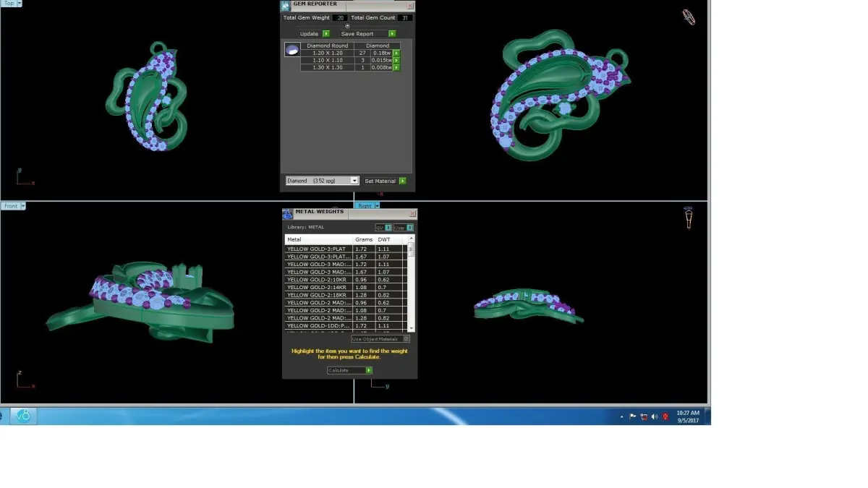Image resolution: width=868 pixels, height=488 pixels.
Task: Open the Front viewport dropdown arrow
Action: pos(23,206)
